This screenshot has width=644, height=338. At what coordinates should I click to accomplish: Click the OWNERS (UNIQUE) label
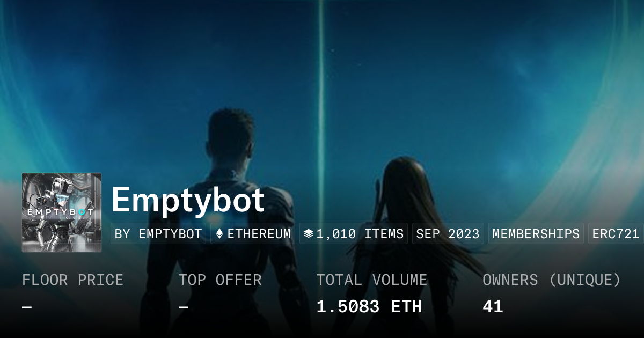point(552,280)
